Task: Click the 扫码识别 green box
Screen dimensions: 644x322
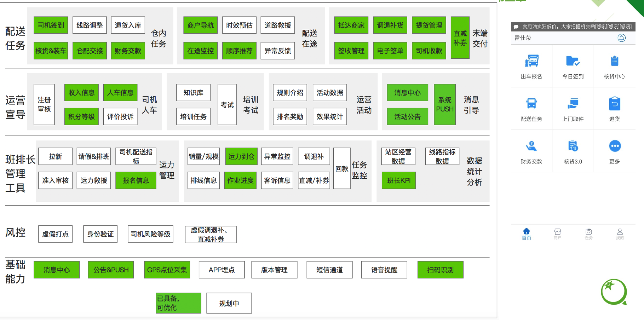Action: [x=441, y=270]
